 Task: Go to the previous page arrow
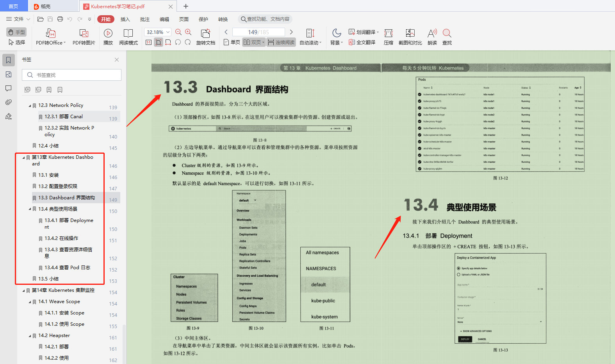226,32
